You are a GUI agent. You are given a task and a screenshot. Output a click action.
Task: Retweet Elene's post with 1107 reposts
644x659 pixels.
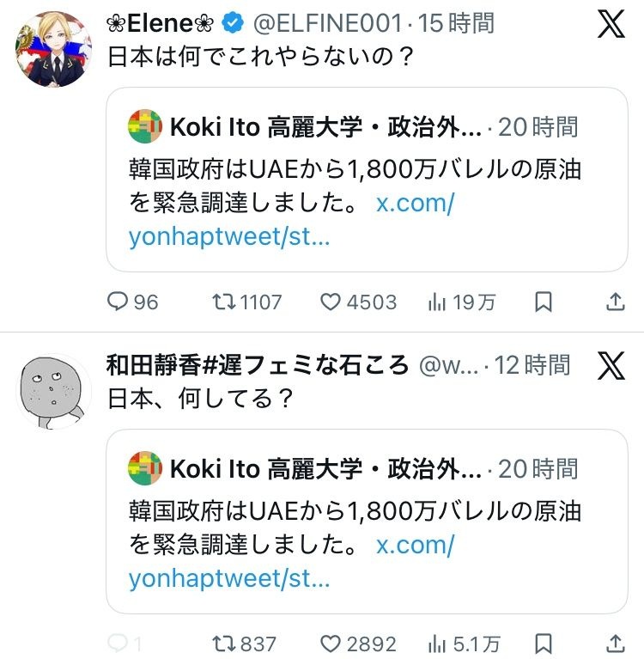tap(224, 302)
